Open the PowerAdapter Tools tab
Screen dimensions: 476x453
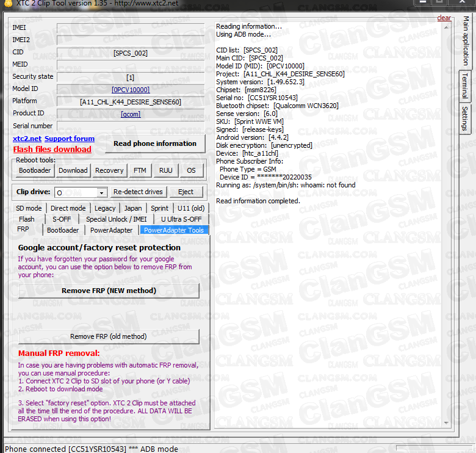coord(174,230)
